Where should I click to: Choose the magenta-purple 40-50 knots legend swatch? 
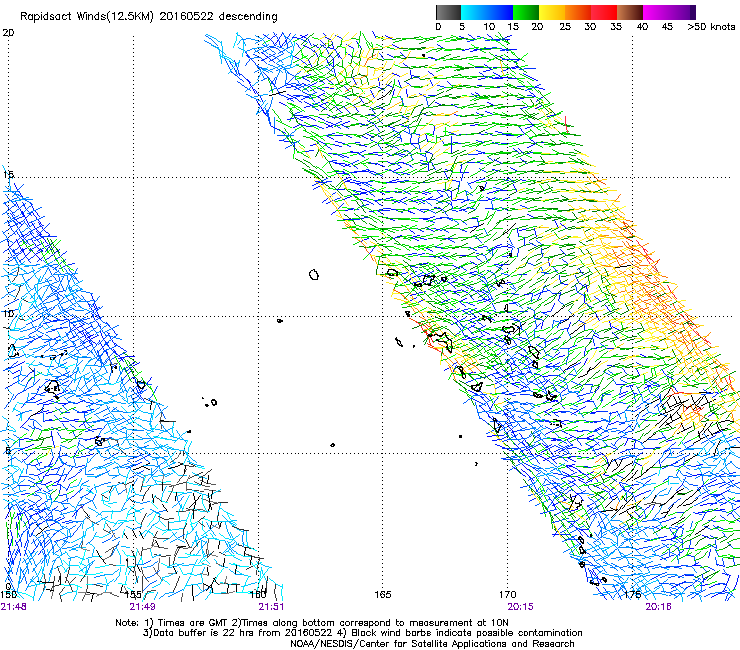669,12
